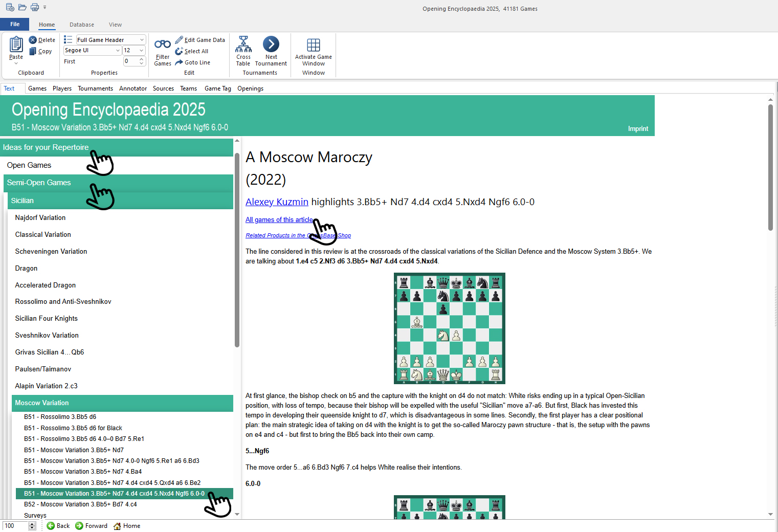778x532 pixels.
Task: Click the main article vertical scrollbar thumb
Action: point(770,167)
